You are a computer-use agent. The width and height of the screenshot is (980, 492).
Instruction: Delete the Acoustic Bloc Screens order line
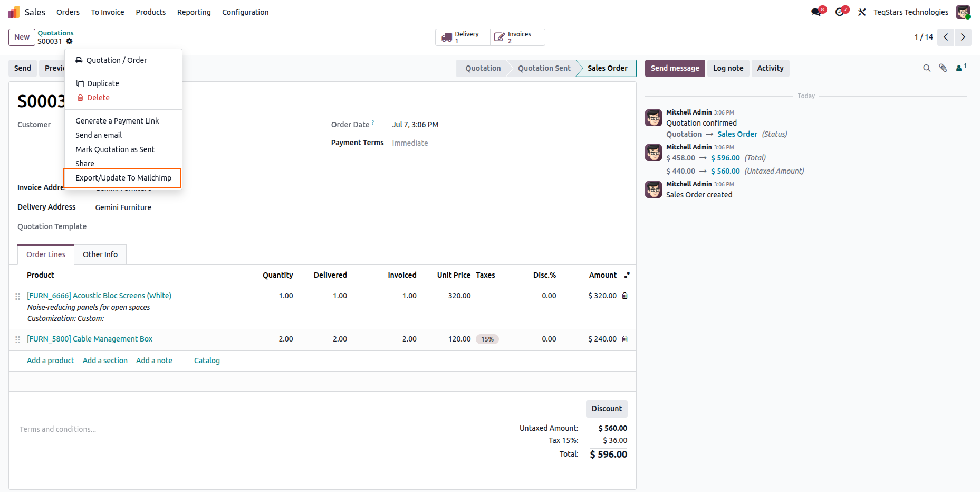tap(625, 296)
